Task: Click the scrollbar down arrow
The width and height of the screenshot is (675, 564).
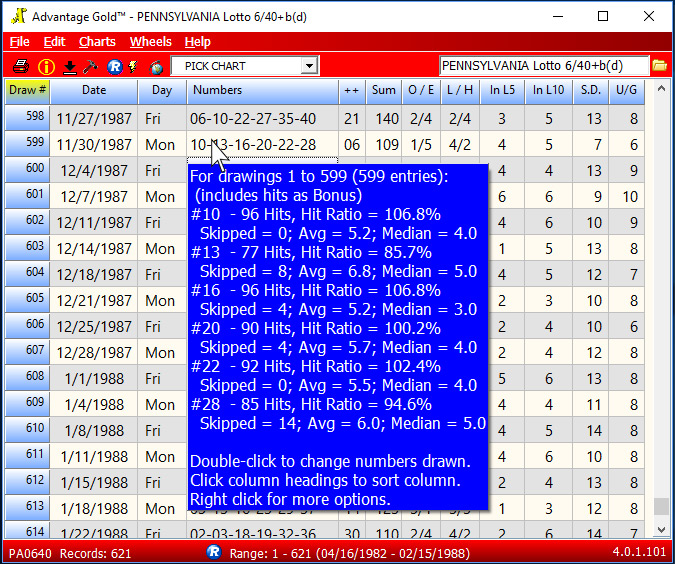Action: pyautogui.click(x=661, y=530)
